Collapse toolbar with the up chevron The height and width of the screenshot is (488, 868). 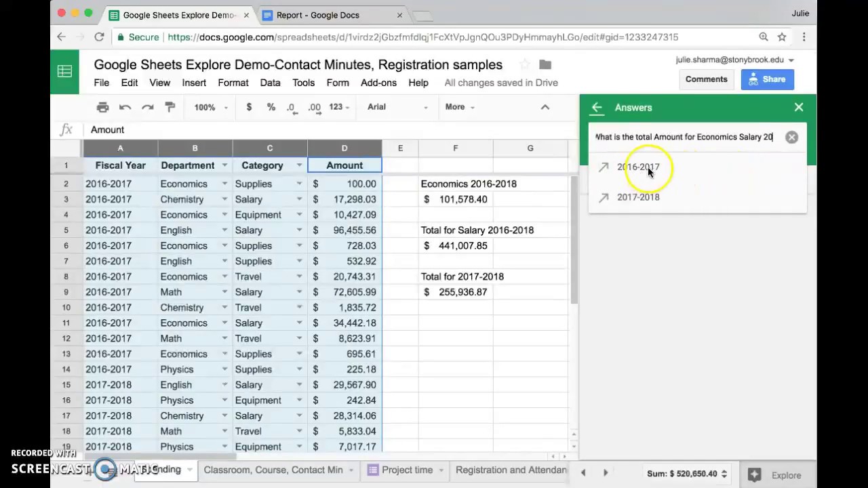pyautogui.click(x=545, y=107)
